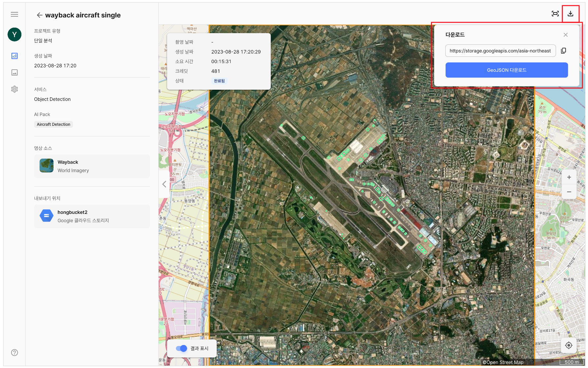
Task: Click the fit-to-extent icon
Action: click(x=555, y=13)
